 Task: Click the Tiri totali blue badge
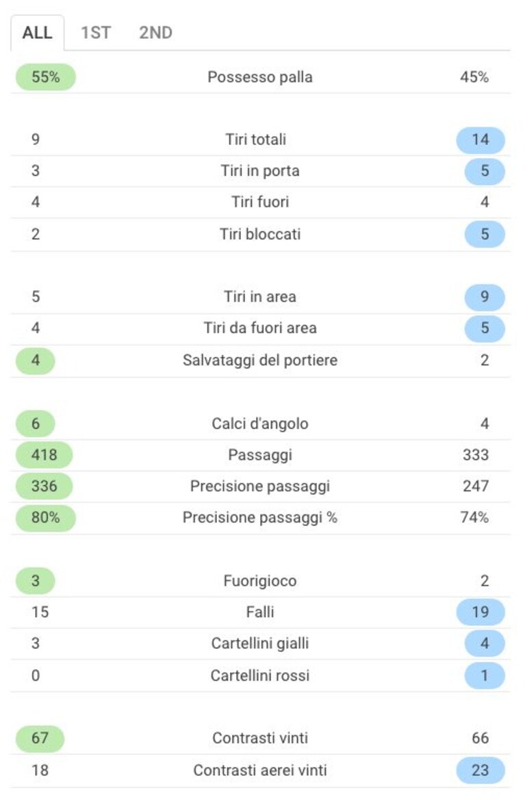[x=481, y=140]
